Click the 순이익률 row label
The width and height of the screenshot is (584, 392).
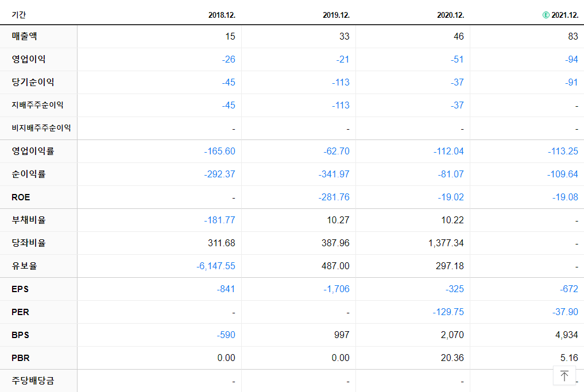coord(29,174)
